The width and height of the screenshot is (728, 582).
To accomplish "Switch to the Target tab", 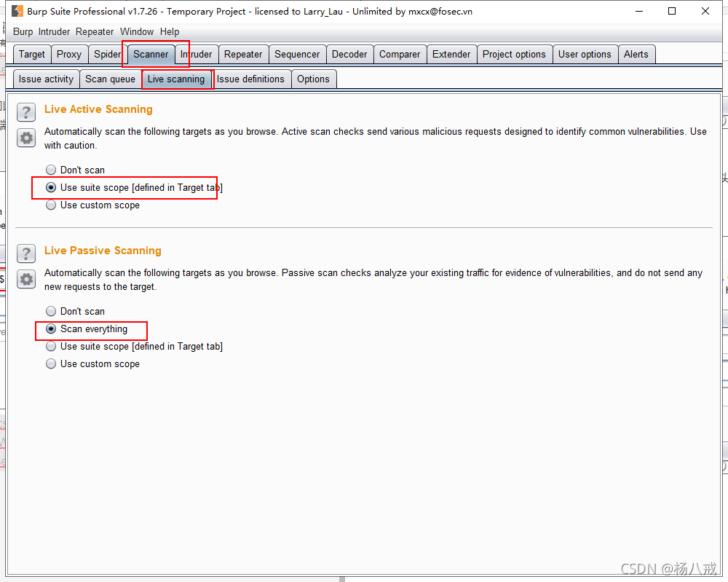I will click(x=32, y=55).
